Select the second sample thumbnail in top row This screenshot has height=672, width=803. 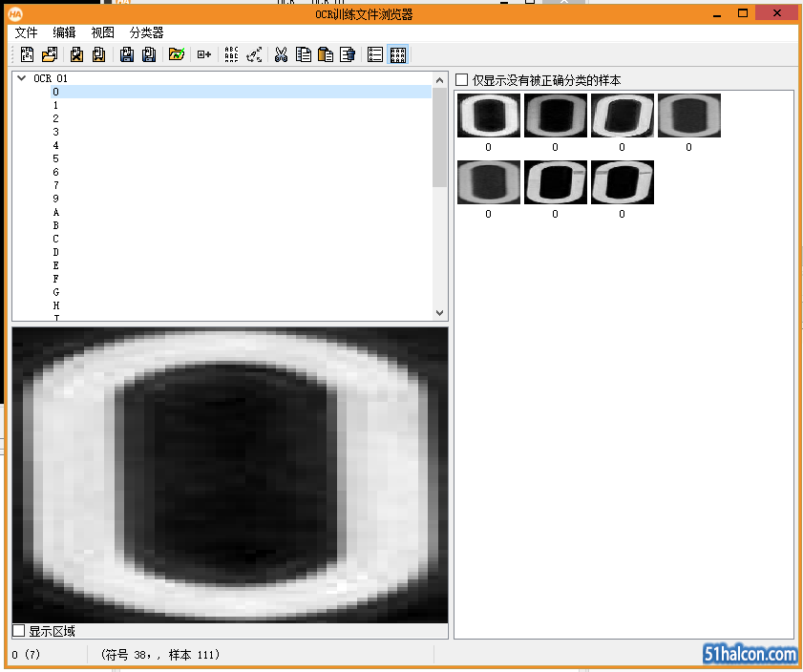(x=556, y=115)
